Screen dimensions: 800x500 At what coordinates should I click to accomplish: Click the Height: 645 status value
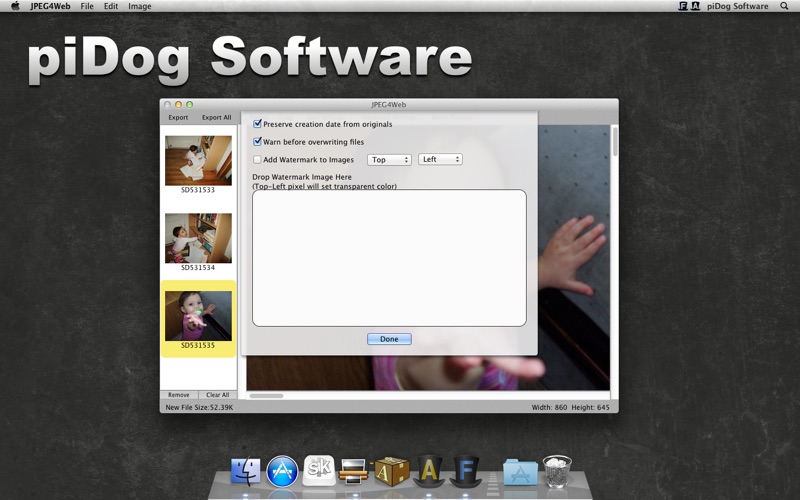[590, 407]
